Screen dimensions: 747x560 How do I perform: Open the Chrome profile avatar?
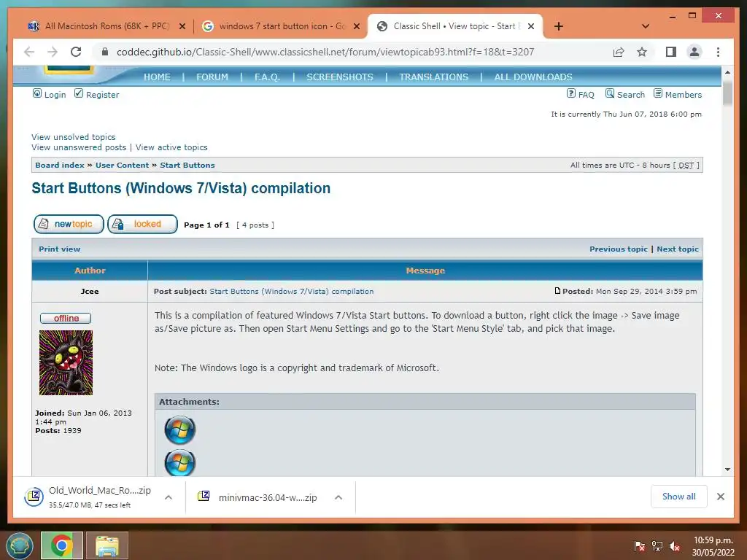point(694,52)
